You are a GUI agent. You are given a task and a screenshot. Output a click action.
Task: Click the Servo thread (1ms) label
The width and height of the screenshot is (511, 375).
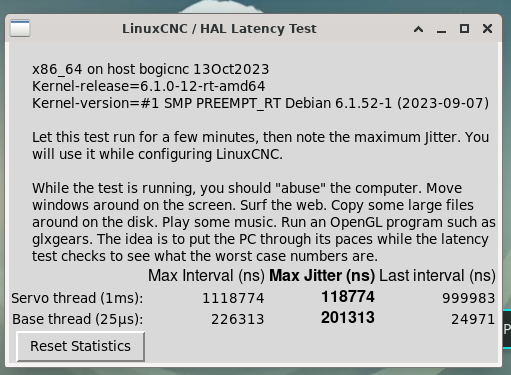(x=77, y=298)
